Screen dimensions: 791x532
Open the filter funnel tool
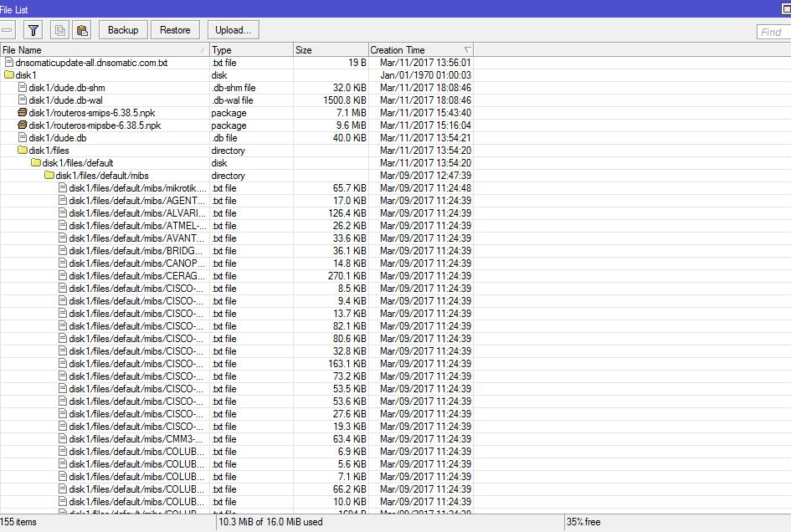[x=33, y=29]
